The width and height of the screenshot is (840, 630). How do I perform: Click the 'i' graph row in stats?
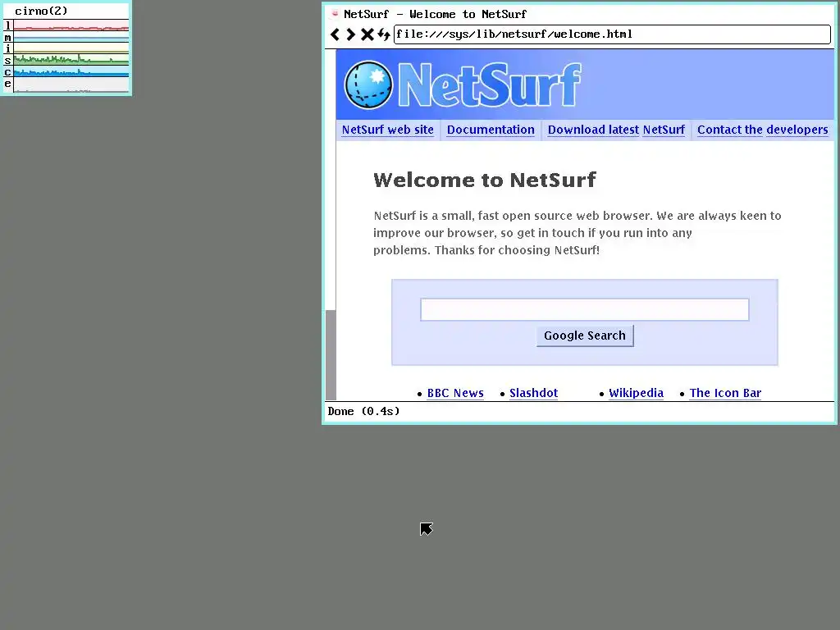pos(66,48)
